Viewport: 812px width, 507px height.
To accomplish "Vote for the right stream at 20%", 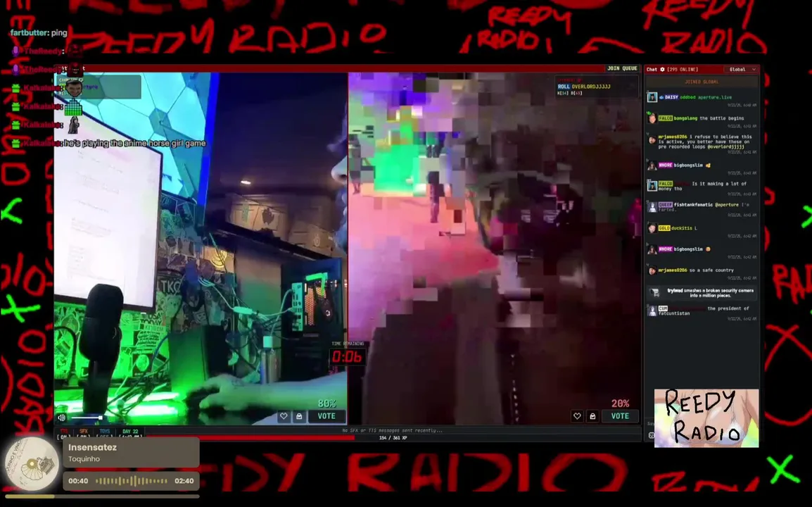I will pyautogui.click(x=620, y=416).
